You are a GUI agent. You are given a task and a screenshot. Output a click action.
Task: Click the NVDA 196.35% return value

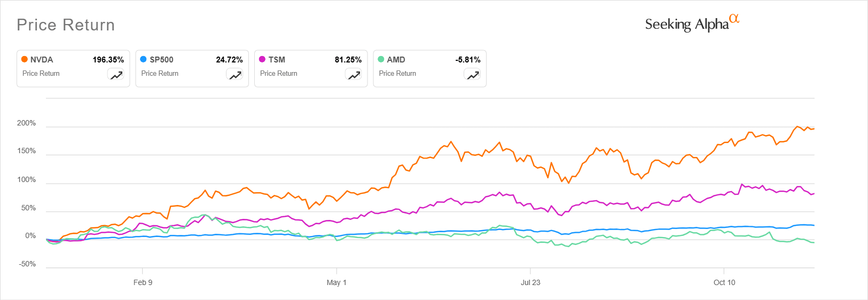coord(108,60)
